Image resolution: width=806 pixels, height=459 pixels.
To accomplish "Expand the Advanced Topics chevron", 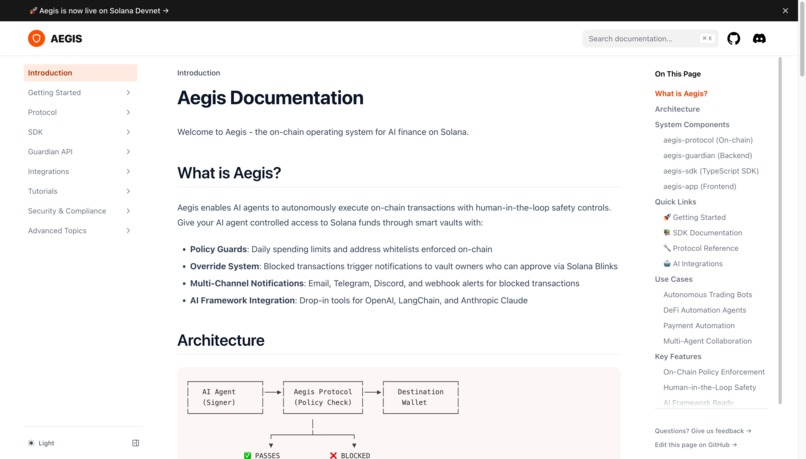I will pos(128,231).
